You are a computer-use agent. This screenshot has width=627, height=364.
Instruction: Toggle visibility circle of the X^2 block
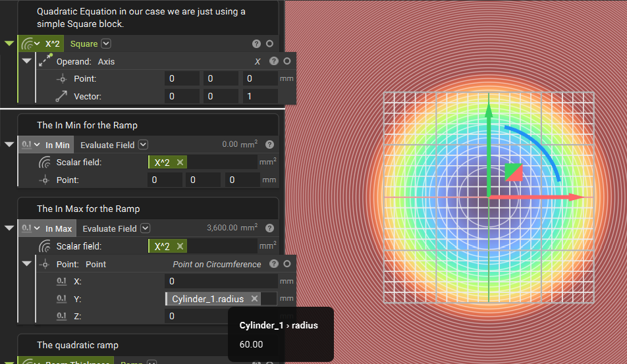click(x=269, y=44)
